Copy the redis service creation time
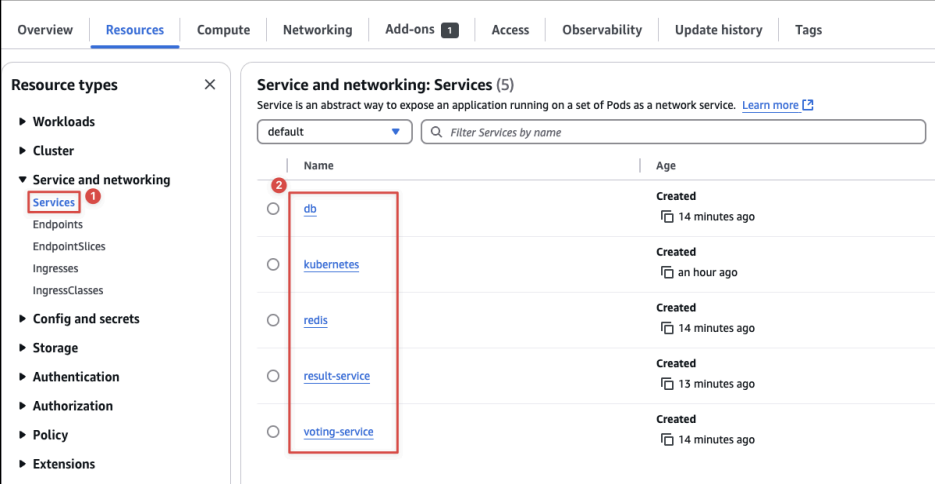The height and width of the screenshot is (484, 935). 667,328
